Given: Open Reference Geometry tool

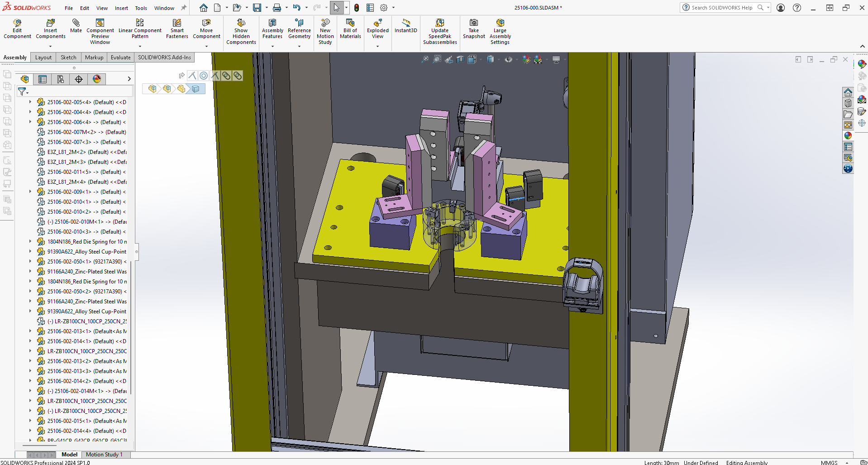Looking at the screenshot, I should tap(299, 29).
